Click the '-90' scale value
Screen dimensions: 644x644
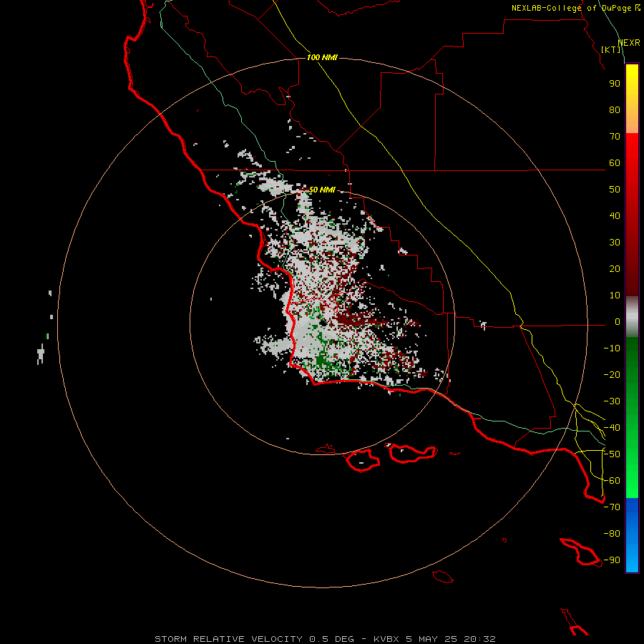612,560
